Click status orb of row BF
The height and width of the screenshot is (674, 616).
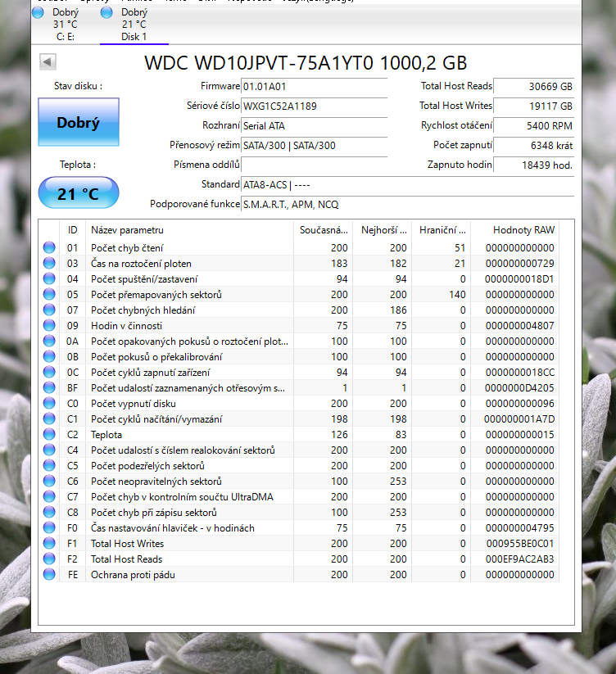(49, 387)
